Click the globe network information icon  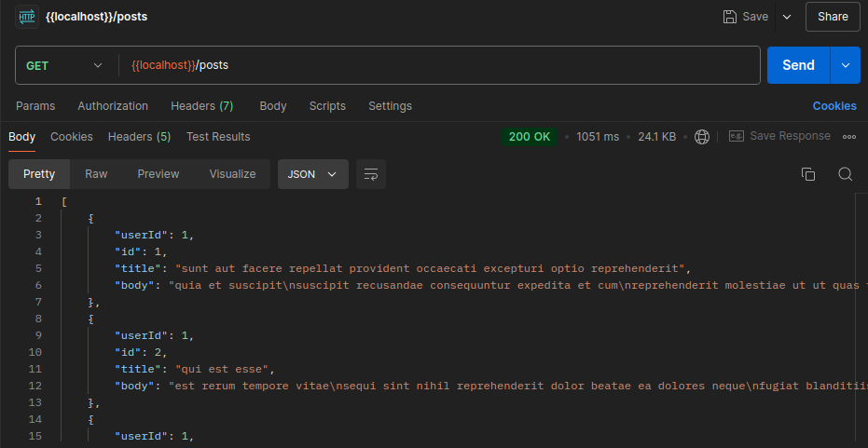click(x=702, y=137)
